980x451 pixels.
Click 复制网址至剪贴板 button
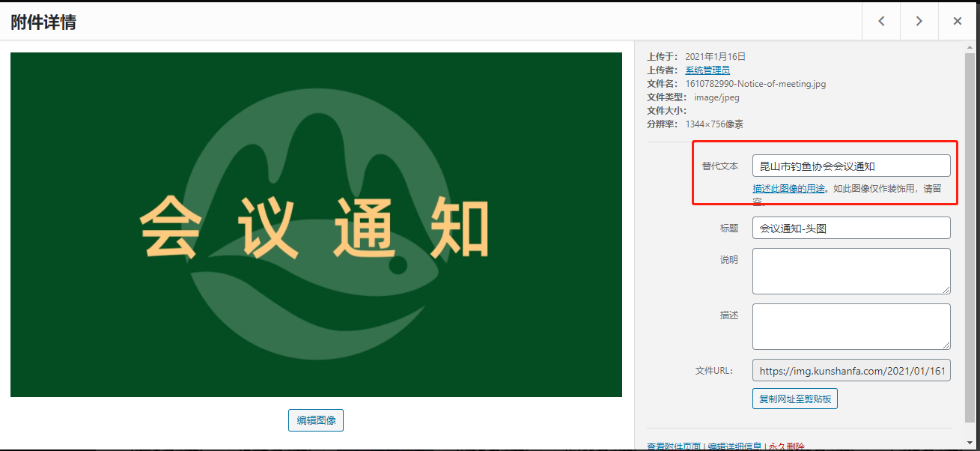(795, 399)
